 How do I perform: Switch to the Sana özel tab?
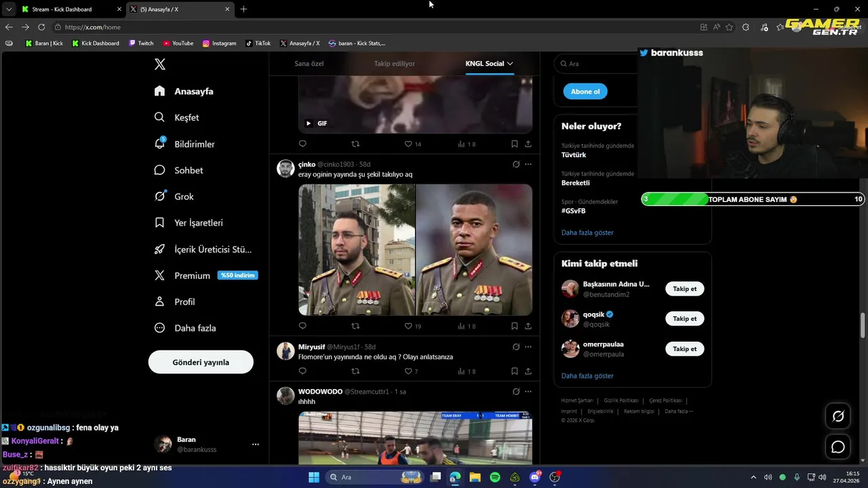pyautogui.click(x=309, y=64)
